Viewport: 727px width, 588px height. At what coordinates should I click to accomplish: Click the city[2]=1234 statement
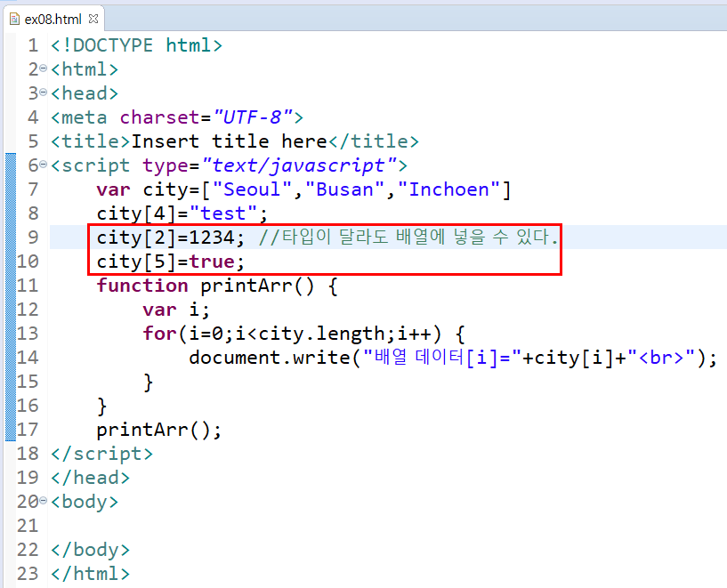pyautogui.click(x=170, y=238)
